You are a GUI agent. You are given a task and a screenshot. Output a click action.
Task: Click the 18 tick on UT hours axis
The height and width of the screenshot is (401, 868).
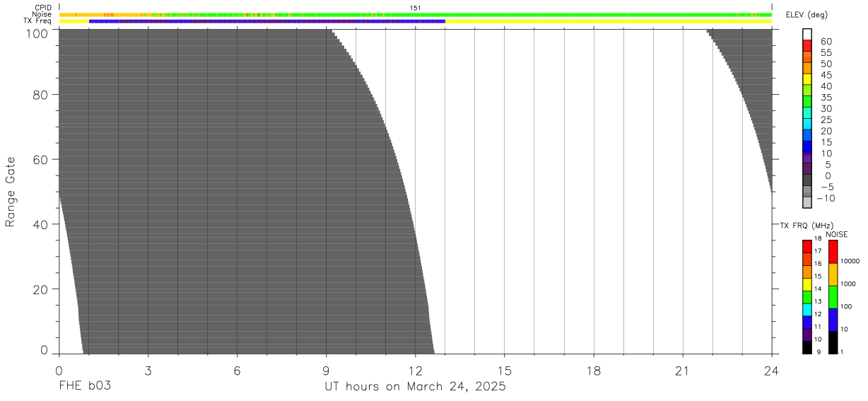coord(593,370)
